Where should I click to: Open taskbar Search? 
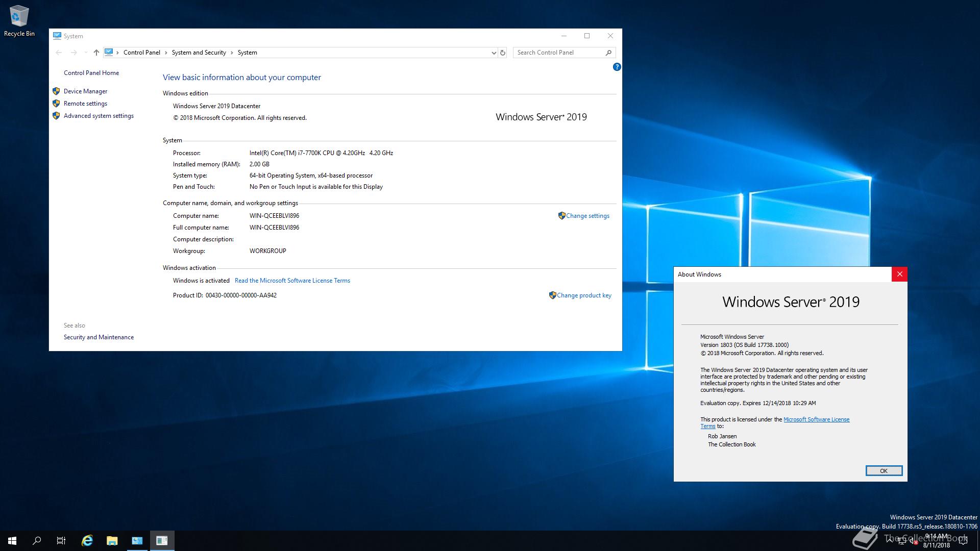coord(37,541)
